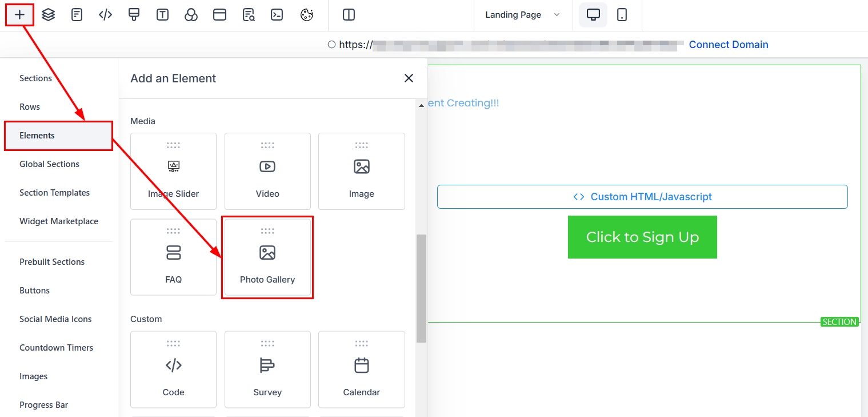Switch to mobile preview mode
This screenshot has height=417, width=868.
tap(622, 15)
